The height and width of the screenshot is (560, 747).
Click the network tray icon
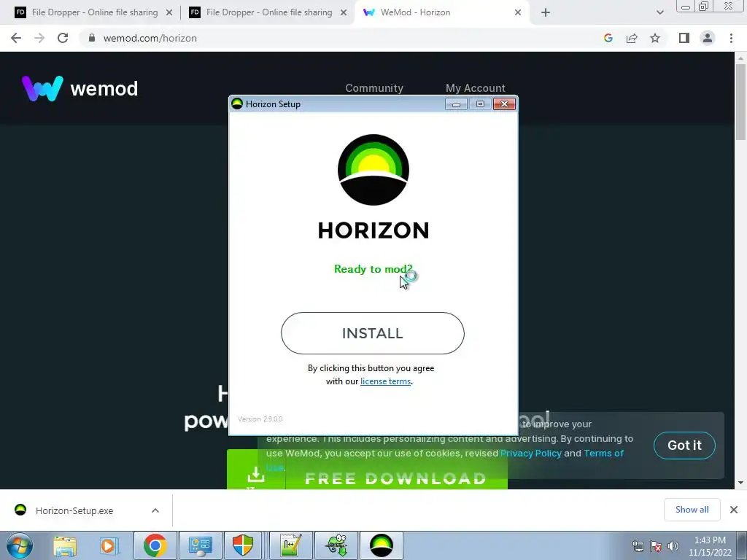click(x=638, y=546)
